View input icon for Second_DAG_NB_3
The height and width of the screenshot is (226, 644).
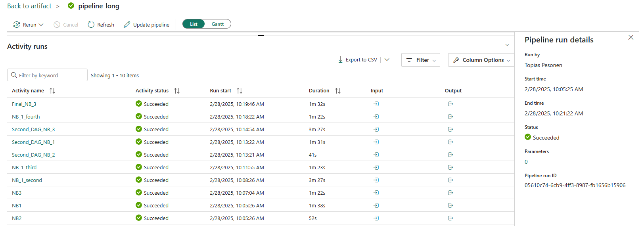376,129
